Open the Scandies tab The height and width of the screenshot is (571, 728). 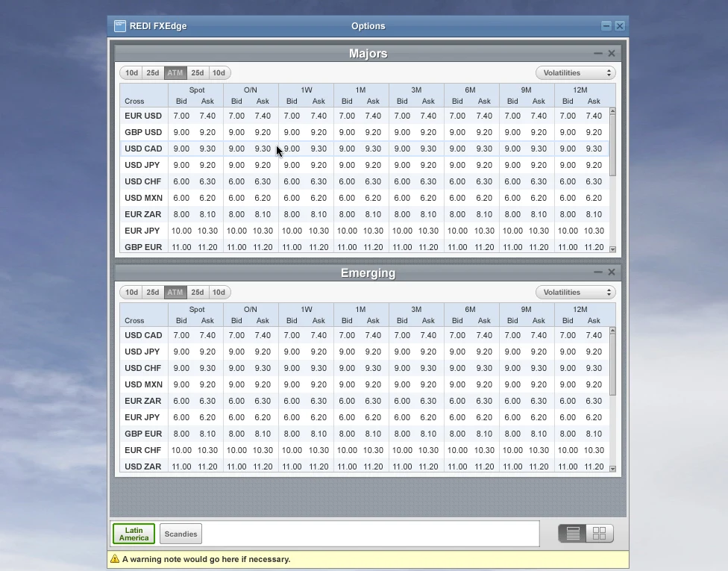tap(181, 534)
